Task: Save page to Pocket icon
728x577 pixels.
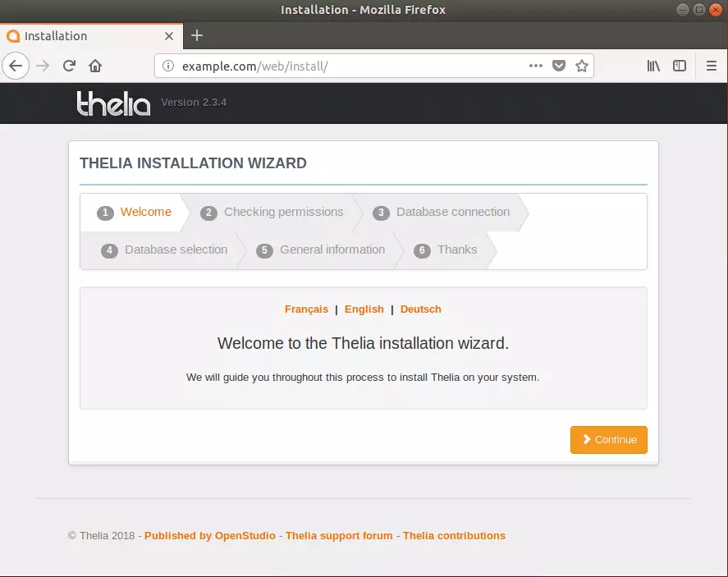Action: click(559, 66)
